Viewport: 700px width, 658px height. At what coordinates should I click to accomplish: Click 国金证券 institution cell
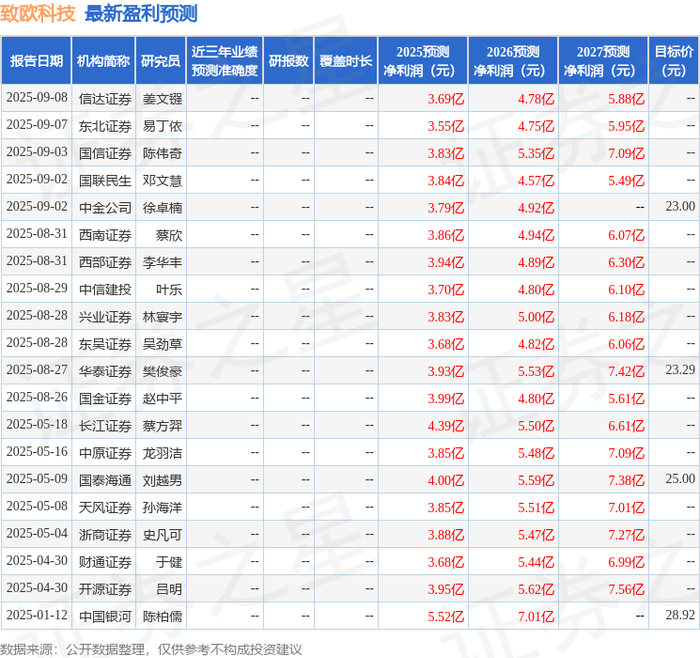(105, 398)
